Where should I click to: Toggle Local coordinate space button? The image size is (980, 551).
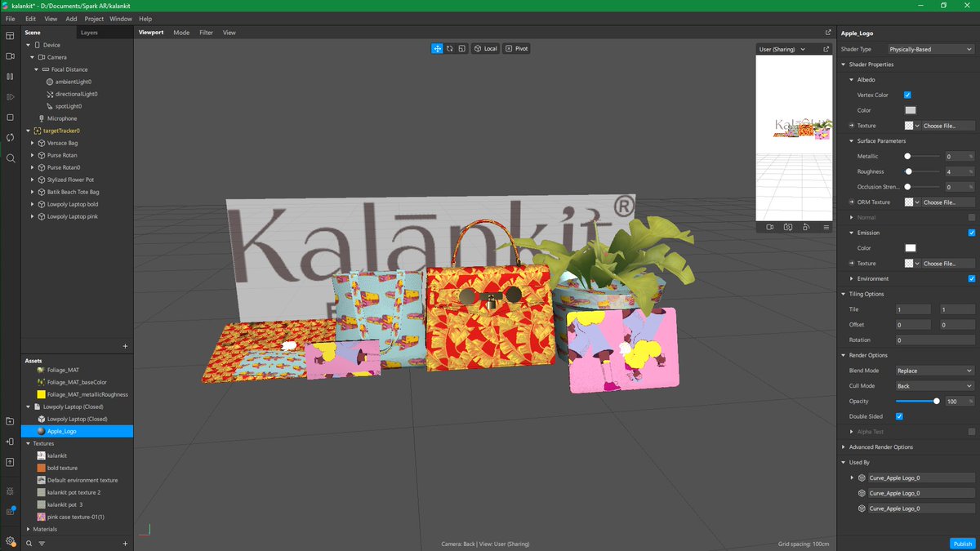(x=485, y=48)
